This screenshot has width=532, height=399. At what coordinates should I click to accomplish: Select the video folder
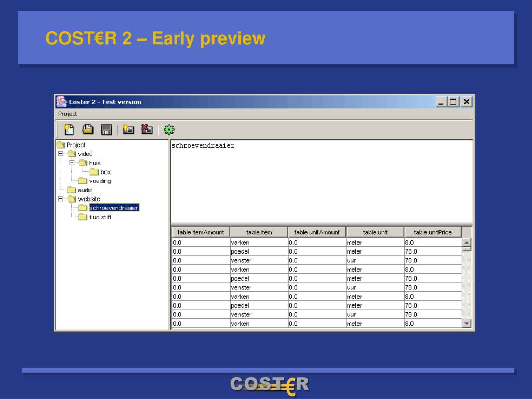coord(85,154)
